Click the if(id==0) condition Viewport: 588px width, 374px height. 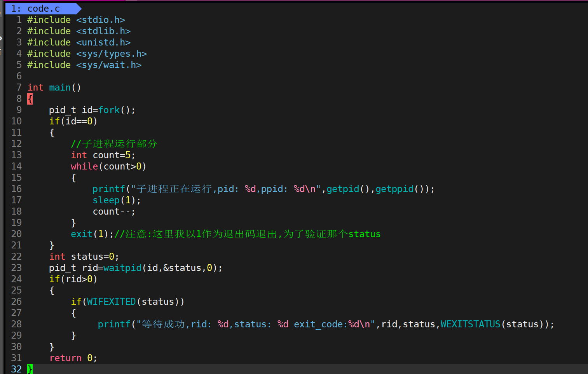tap(73, 121)
